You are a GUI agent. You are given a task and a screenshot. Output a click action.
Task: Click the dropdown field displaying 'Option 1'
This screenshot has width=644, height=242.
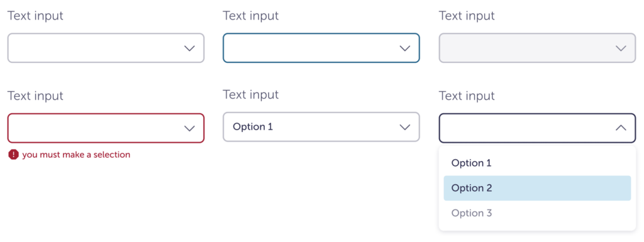(321, 127)
